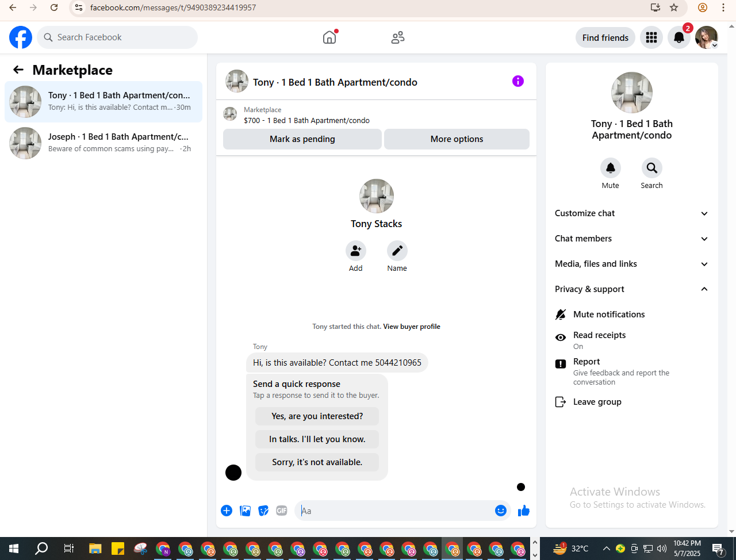736x560 pixels.
Task: Click the Report icon
Action: 561,364
